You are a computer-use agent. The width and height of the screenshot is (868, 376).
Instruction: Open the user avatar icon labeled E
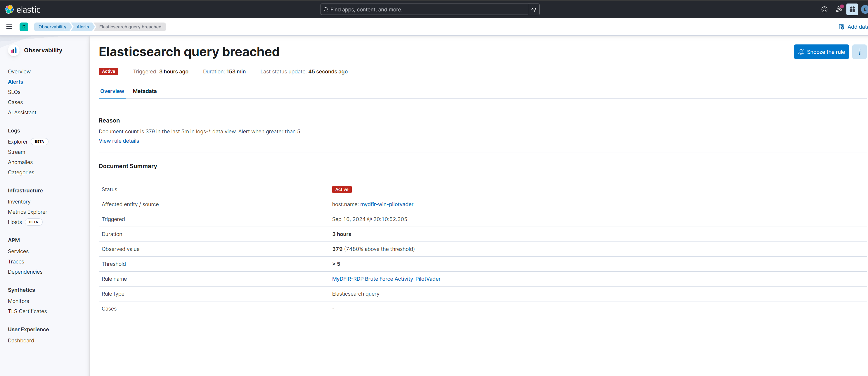coord(865,9)
